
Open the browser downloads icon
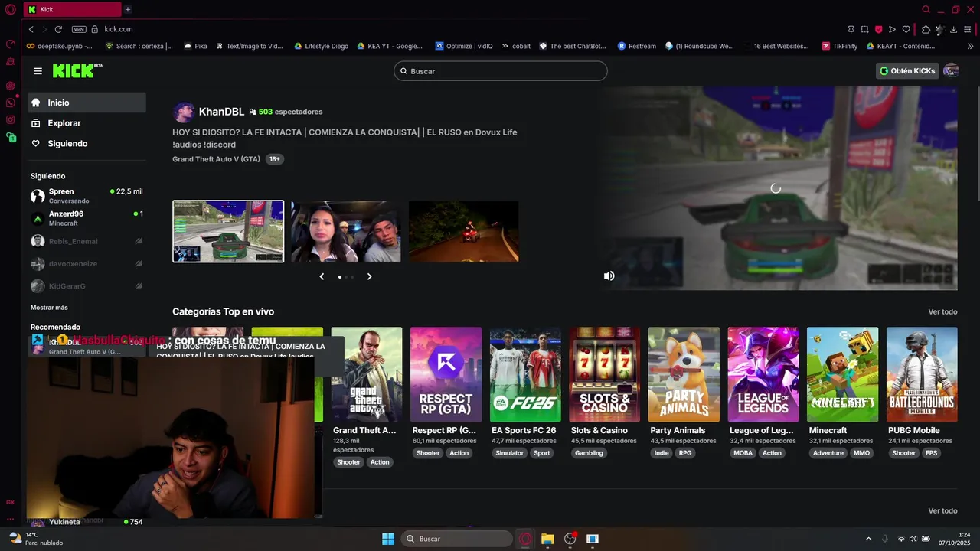tap(953, 29)
